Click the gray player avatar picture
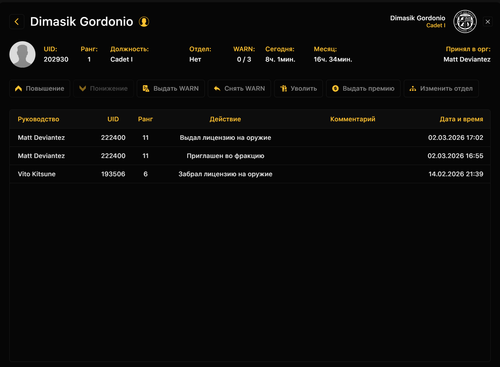The image size is (500, 367). [22, 54]
